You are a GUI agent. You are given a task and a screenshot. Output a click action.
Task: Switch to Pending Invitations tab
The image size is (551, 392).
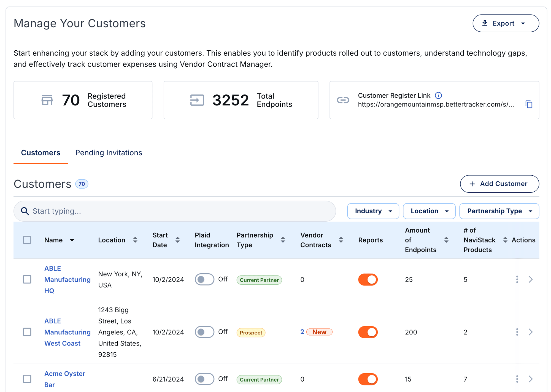pyautogui.click(x=109, y=153)
